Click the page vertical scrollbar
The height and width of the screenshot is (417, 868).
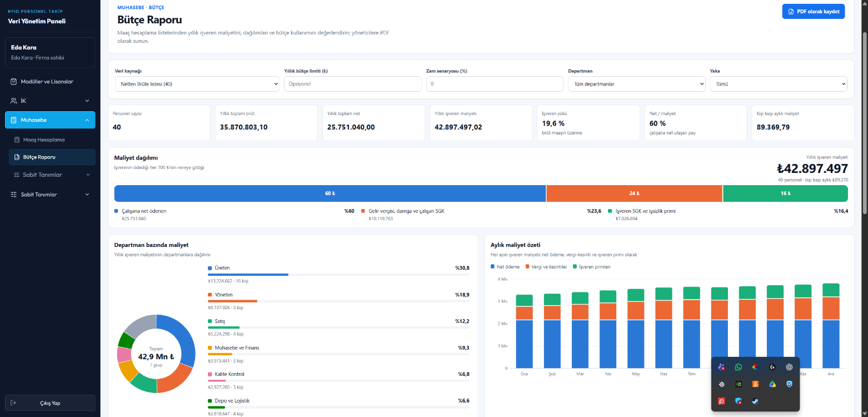864,122
